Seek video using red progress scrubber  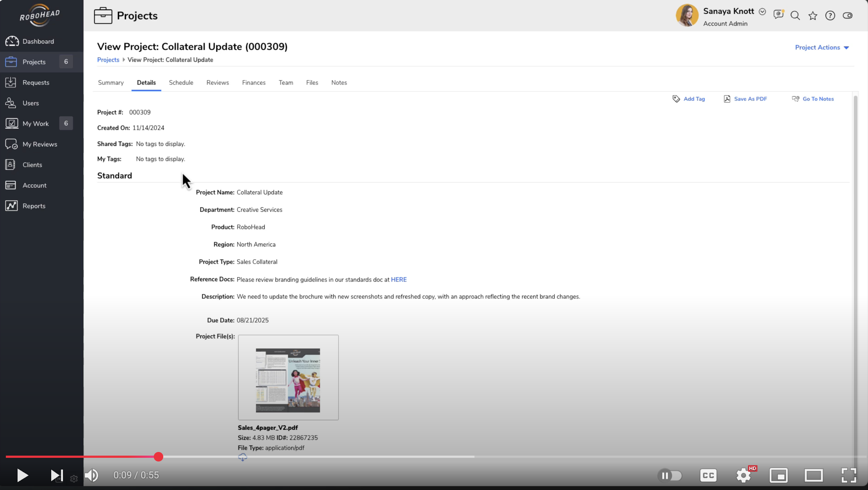(x=158, y=457)
